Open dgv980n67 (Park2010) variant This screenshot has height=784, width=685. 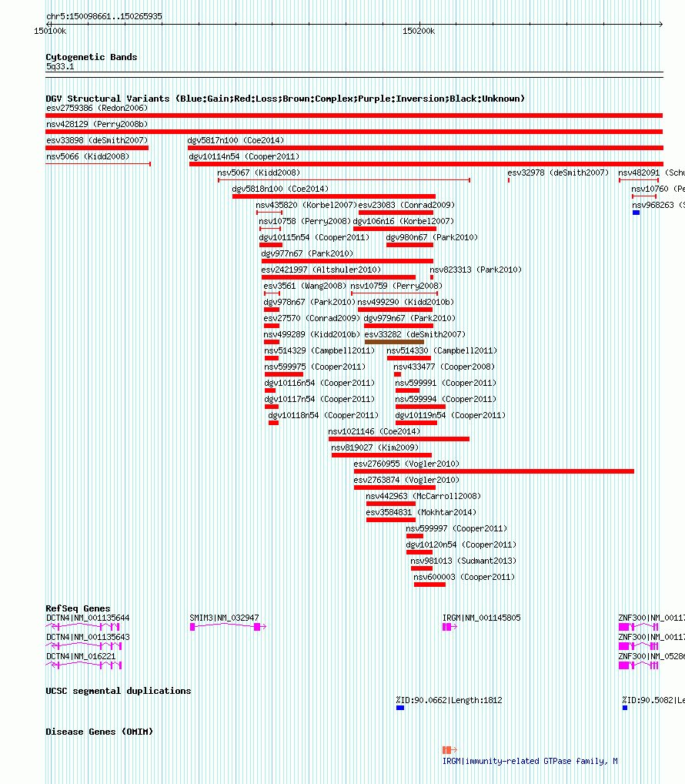[x=433, y=237]
